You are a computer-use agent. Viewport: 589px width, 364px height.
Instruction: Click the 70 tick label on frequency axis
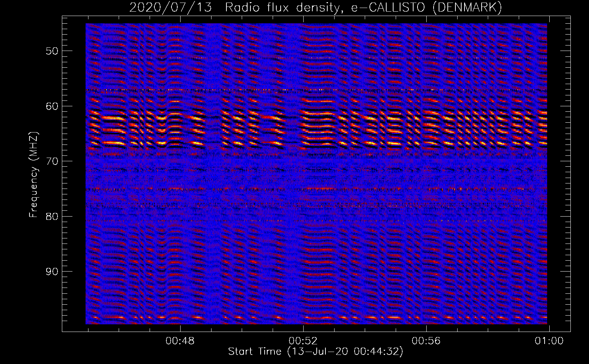click(52, 161)
